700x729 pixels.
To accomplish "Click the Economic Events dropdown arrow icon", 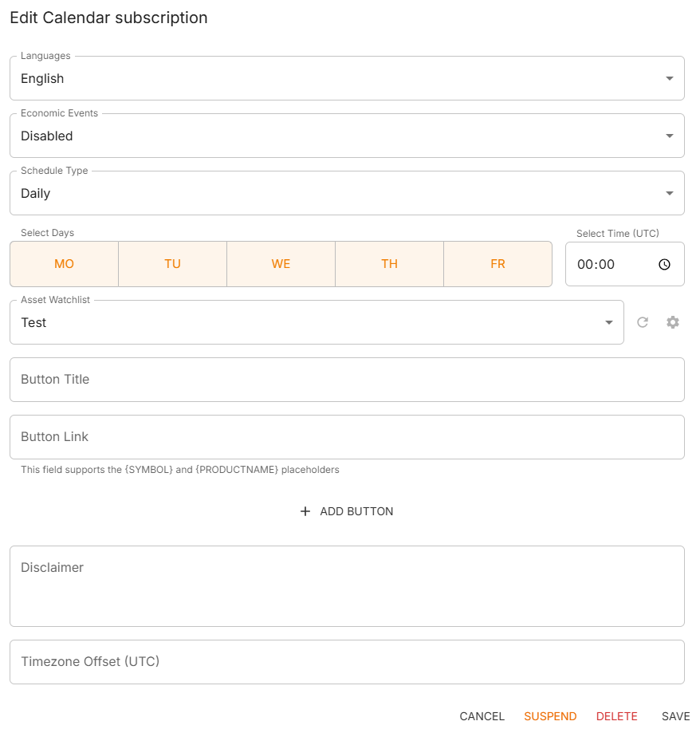I will tap(669, 136).
